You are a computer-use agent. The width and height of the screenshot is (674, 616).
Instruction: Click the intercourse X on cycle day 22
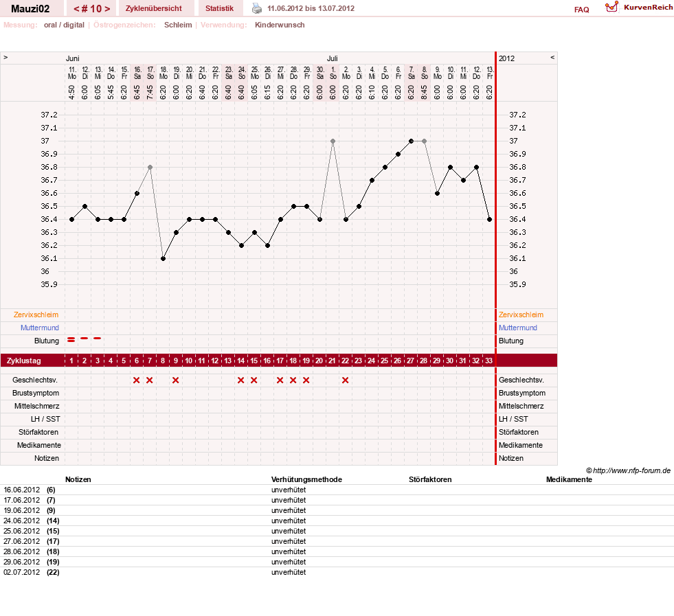tap(345, 380)
